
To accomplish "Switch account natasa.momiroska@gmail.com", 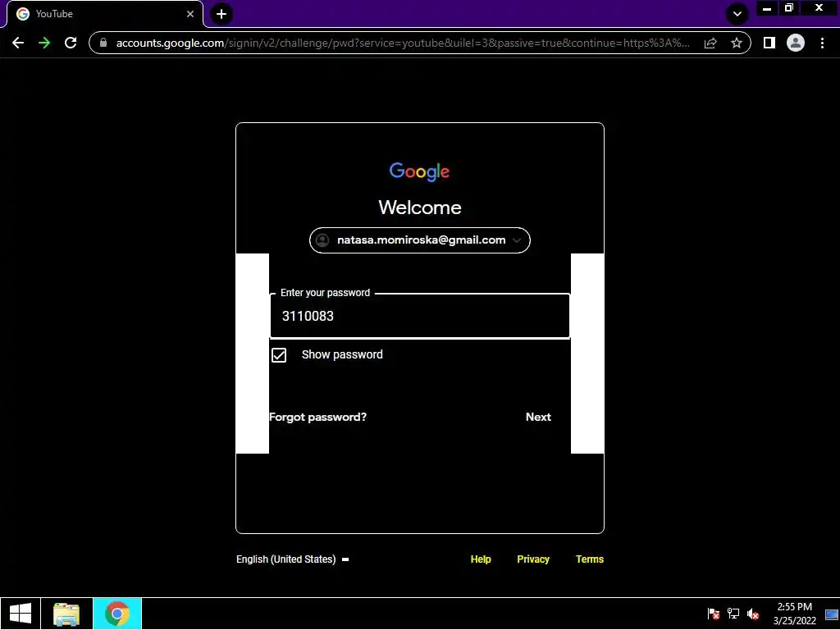I will pos(420,240).
